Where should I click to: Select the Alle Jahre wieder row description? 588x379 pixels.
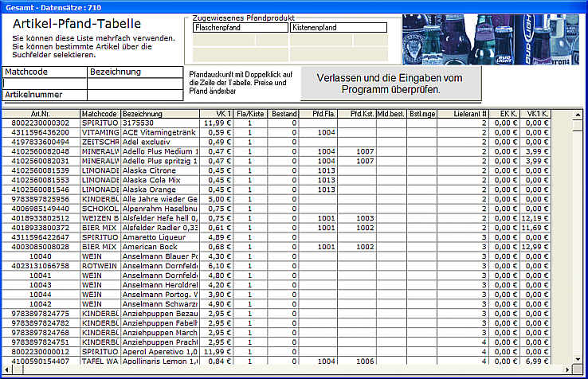click(x=160, y=199)
